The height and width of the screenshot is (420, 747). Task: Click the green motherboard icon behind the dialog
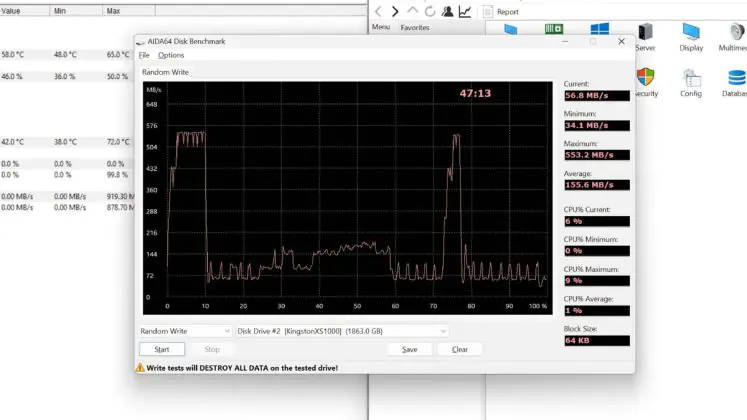[x=554, y=29]
